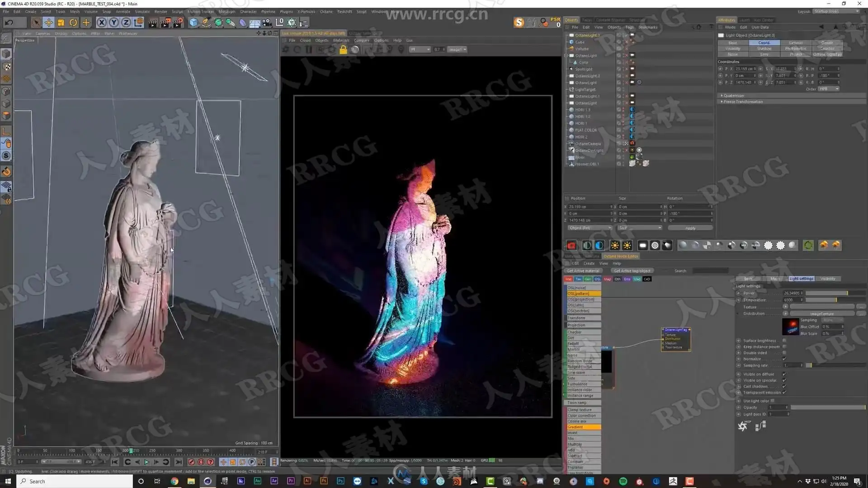Expand the Quaternion section
This screenshot has height=488, width=868.
point(733,95)
